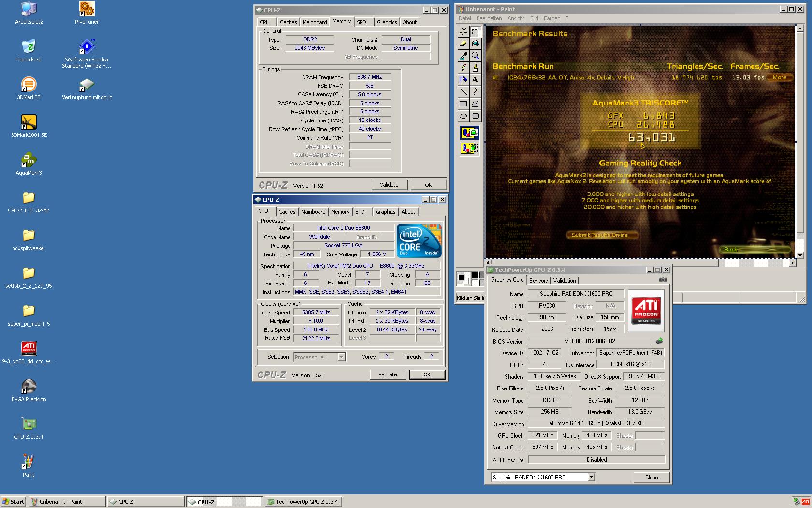
Task: Open the Processor selection dropdown in CPU-Z
Action: point(341,357)
